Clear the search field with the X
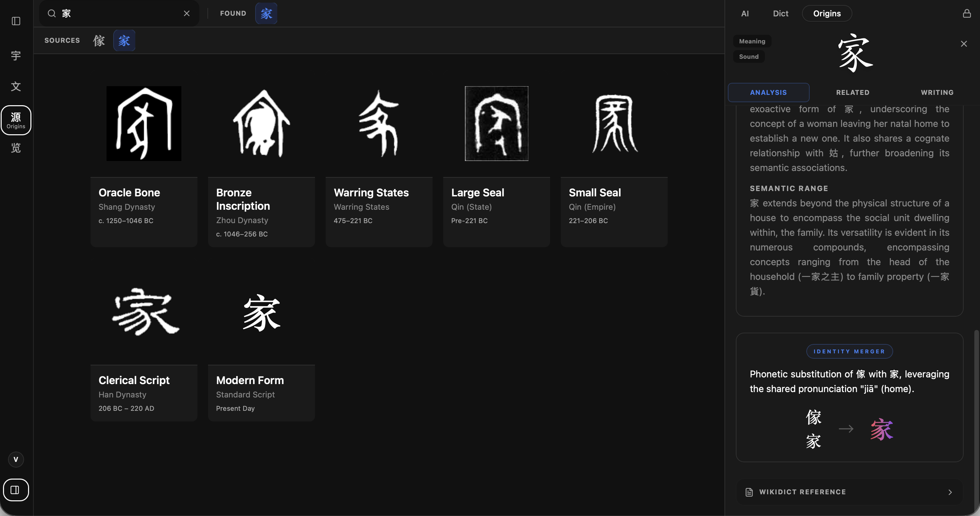 point(186,13)
